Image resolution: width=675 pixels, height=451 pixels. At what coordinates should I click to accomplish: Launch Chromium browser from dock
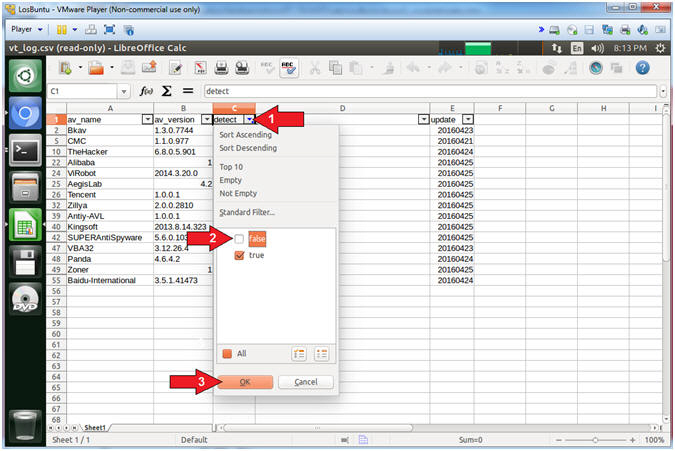[x=25, y=113]
